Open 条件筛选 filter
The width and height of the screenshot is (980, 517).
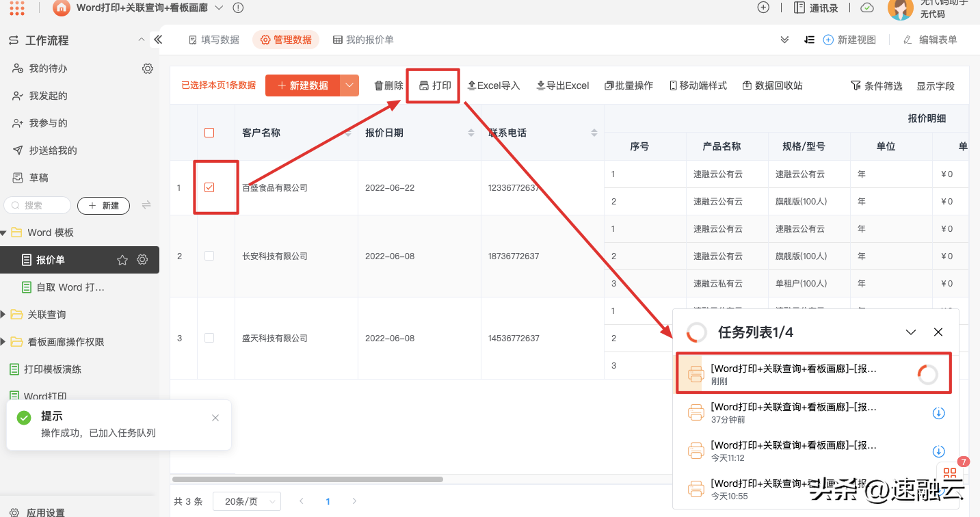point(877,86)
